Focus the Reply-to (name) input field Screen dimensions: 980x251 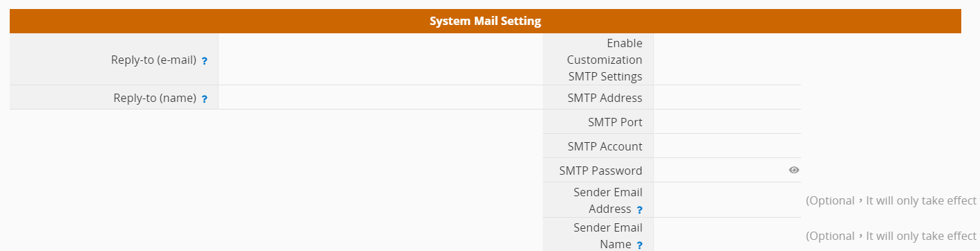coord(380,98)
